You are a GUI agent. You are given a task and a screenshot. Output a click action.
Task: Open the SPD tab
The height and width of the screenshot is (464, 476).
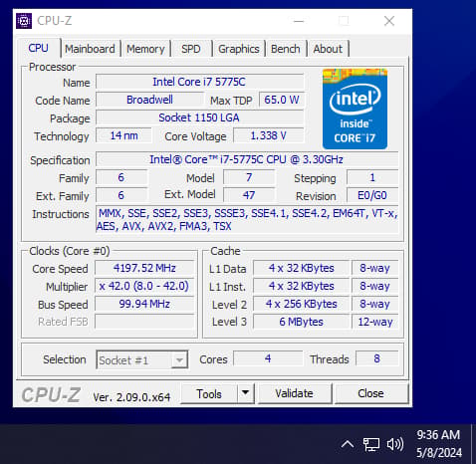tap(191, 49)
